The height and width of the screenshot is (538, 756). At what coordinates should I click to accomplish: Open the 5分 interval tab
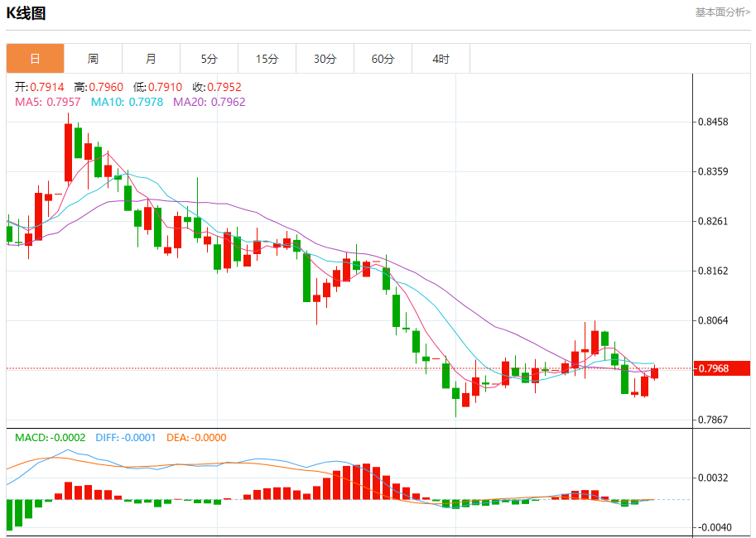point(209,59)
